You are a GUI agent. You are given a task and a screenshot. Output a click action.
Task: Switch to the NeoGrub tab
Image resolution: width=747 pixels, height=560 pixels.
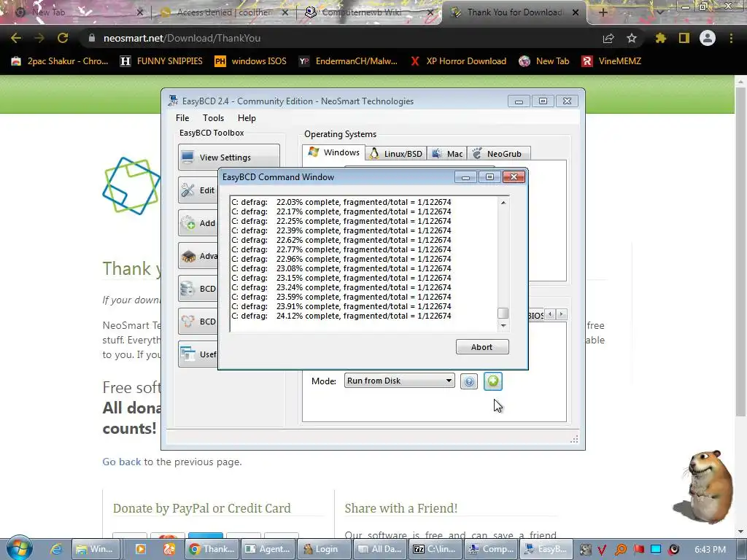click(498, 153)
